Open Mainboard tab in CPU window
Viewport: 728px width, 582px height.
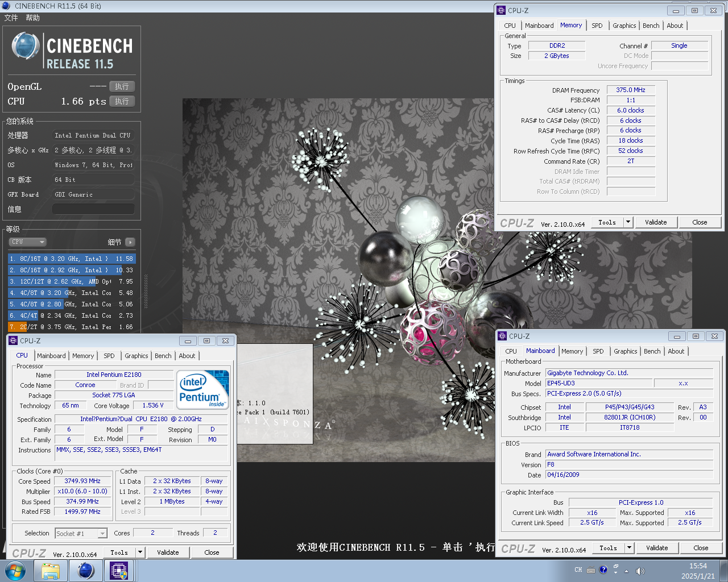click(51, 356)
